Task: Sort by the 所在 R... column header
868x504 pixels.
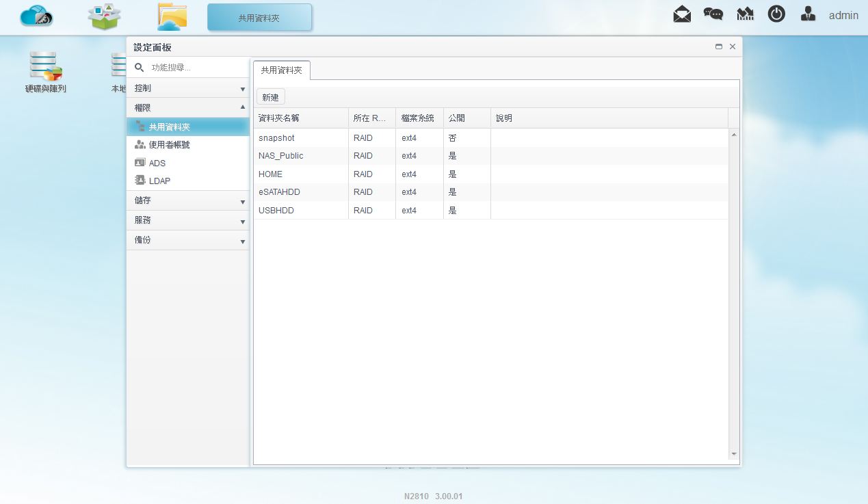Action: coord(372,118)
